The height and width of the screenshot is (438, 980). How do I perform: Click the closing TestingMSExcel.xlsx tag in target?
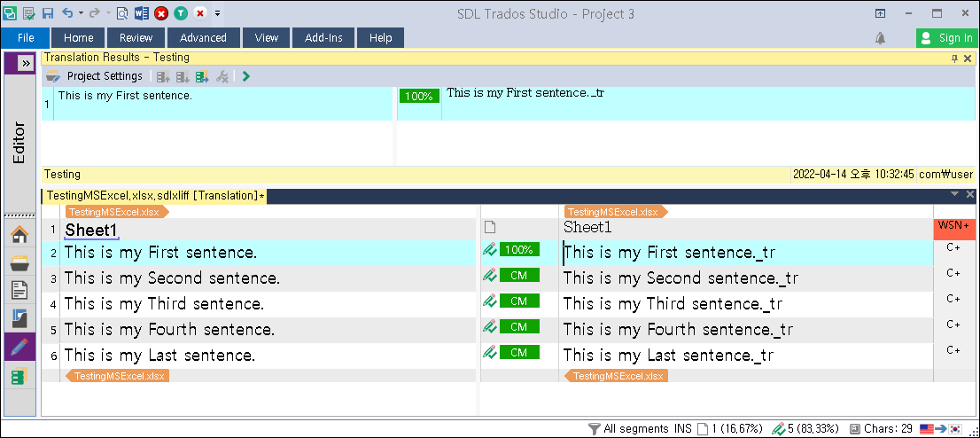616,376
